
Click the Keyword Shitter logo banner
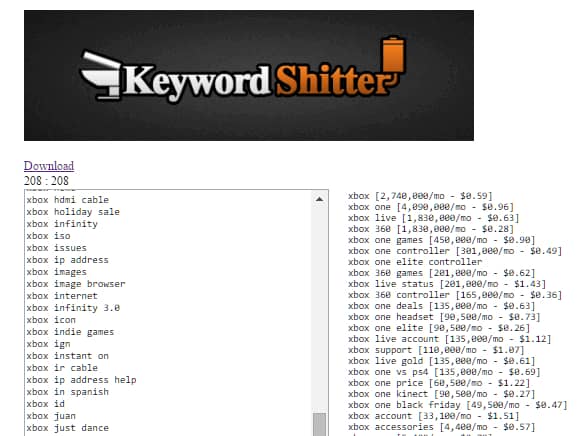click(249, 75)
